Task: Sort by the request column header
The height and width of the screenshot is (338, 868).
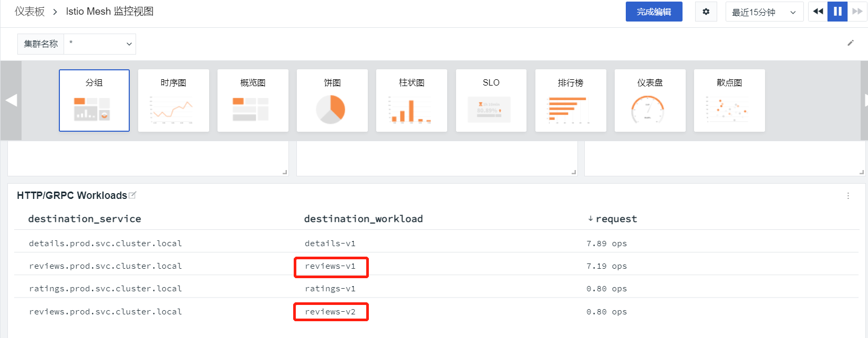Action: (x=616, y=219)
